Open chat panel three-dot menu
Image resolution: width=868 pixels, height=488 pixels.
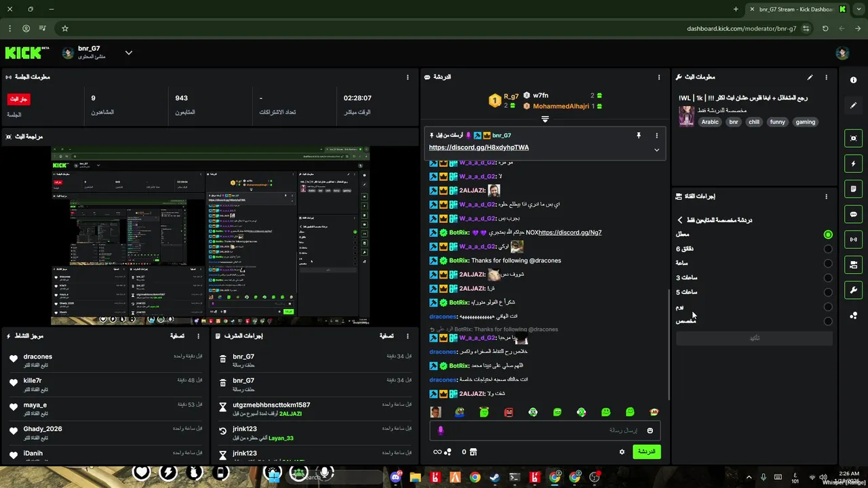point(658,77)
